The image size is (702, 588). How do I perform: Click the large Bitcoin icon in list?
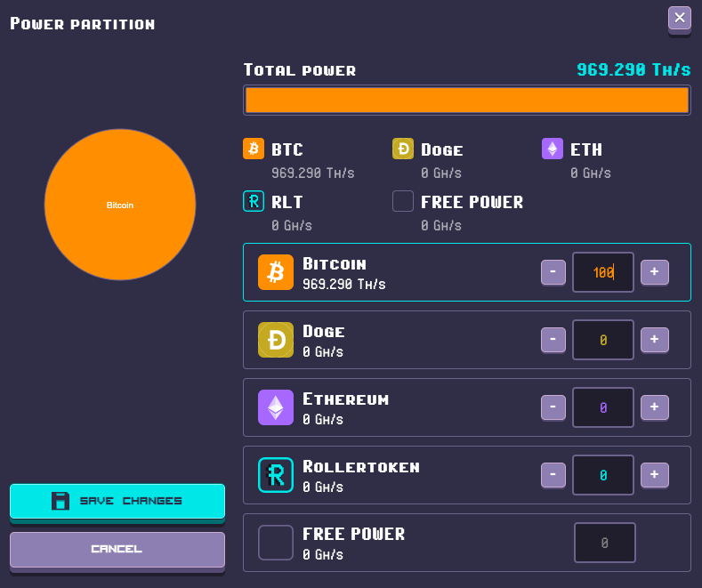click(x=276, y=272)
